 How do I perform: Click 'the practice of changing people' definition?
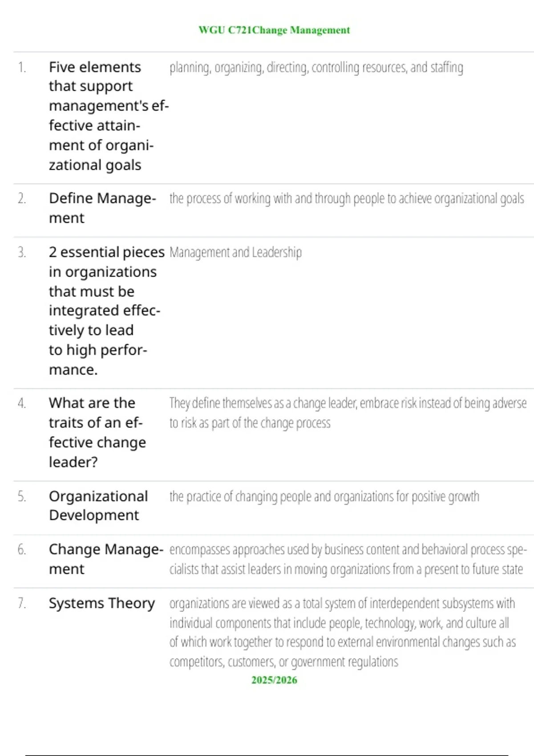324,496
